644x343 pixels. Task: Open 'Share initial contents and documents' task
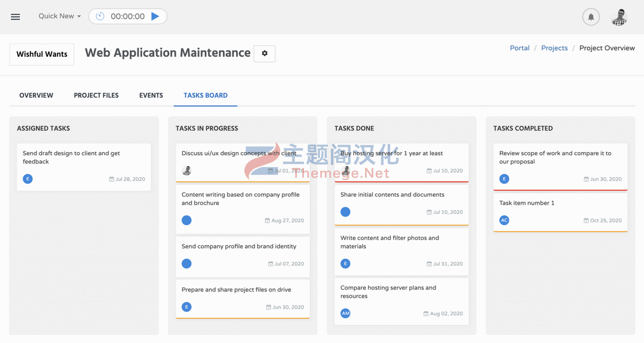392,195
